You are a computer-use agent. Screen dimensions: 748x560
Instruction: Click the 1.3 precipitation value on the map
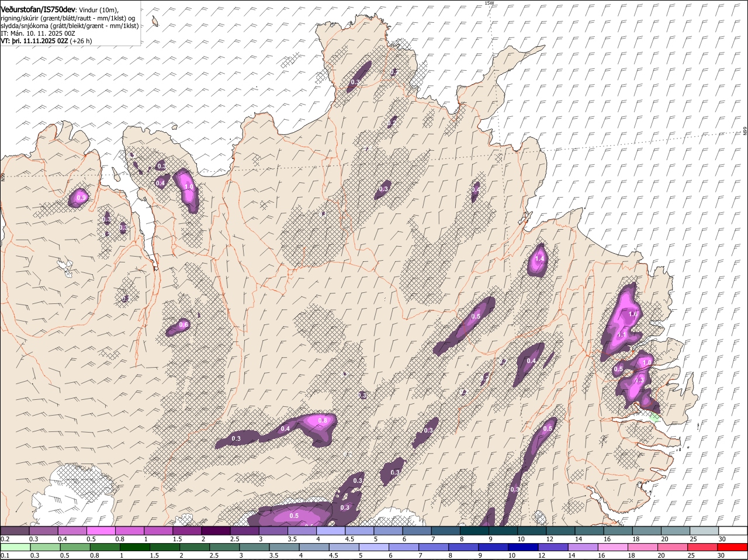(x=639, y=379)
